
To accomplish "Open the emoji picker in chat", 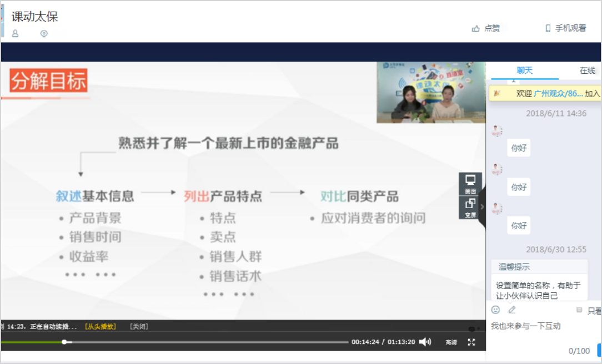I will click(x=495, y=310).
